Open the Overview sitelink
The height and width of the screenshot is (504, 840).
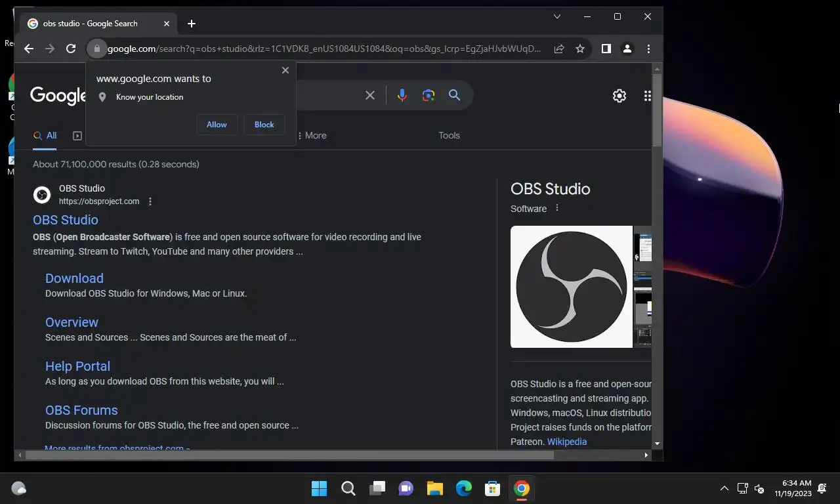(x=72, y=322)
